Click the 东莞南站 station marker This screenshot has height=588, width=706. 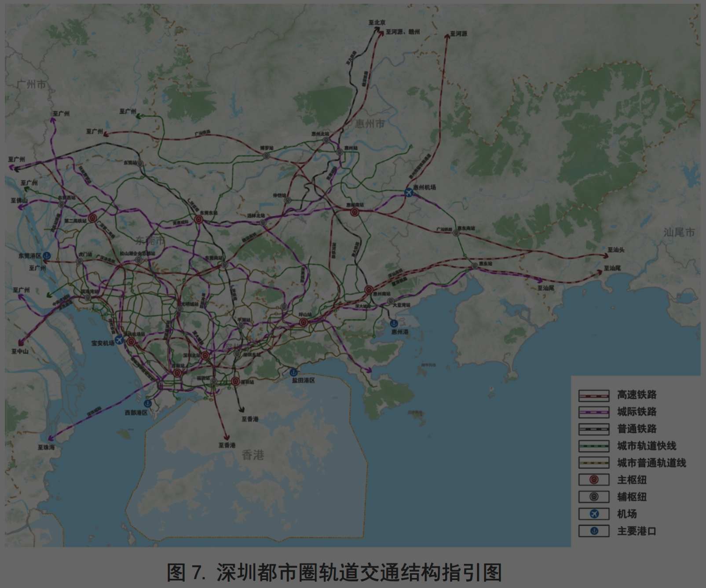tap(225, 265)
